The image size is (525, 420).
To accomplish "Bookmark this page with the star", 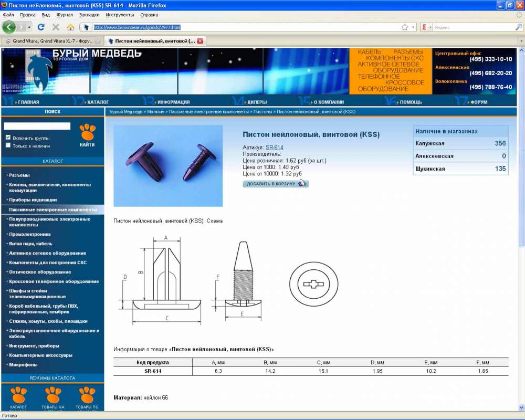I will [405, 27].
